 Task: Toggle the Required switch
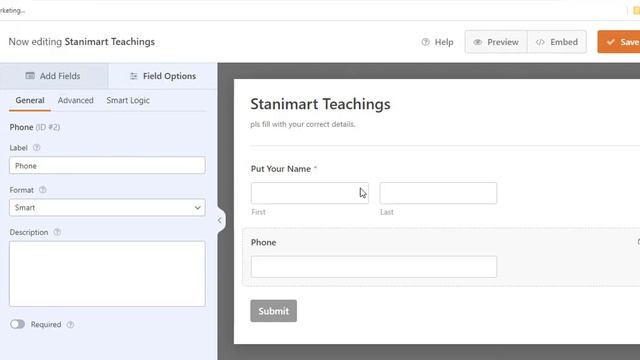pyautogui.click(x=18, y=324)
